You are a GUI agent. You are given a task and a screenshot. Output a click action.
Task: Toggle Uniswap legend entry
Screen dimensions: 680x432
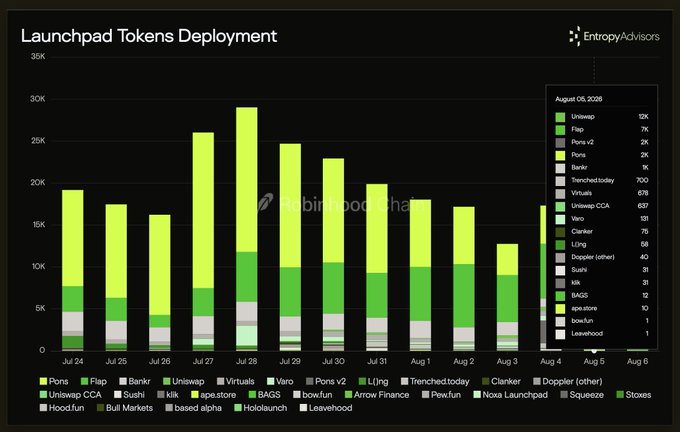coord(183,382)
